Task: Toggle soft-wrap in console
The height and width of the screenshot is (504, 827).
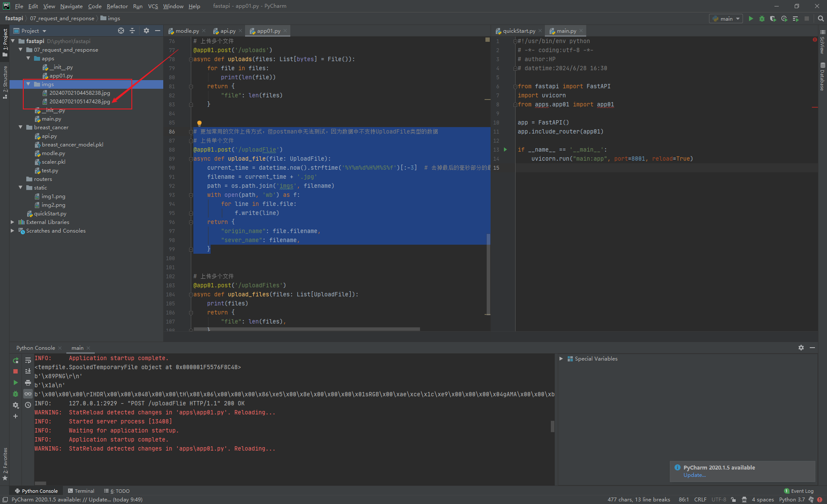Action: pyautogui.click(x=28, y=360)
